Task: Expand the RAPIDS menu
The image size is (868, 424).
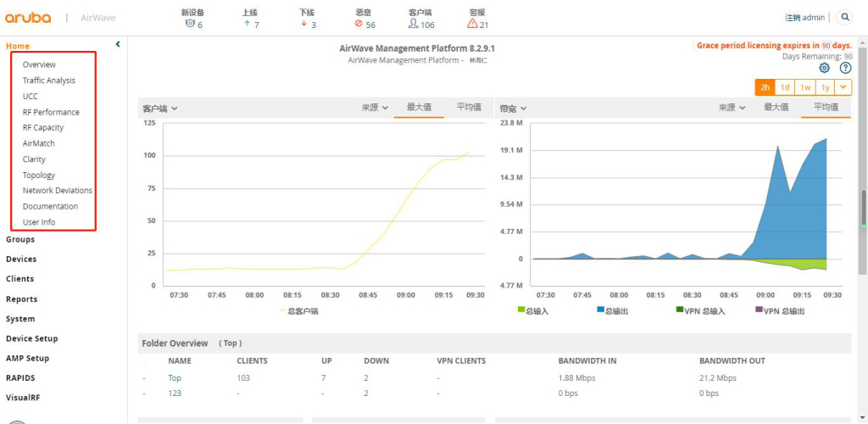Action: (19, 378)
